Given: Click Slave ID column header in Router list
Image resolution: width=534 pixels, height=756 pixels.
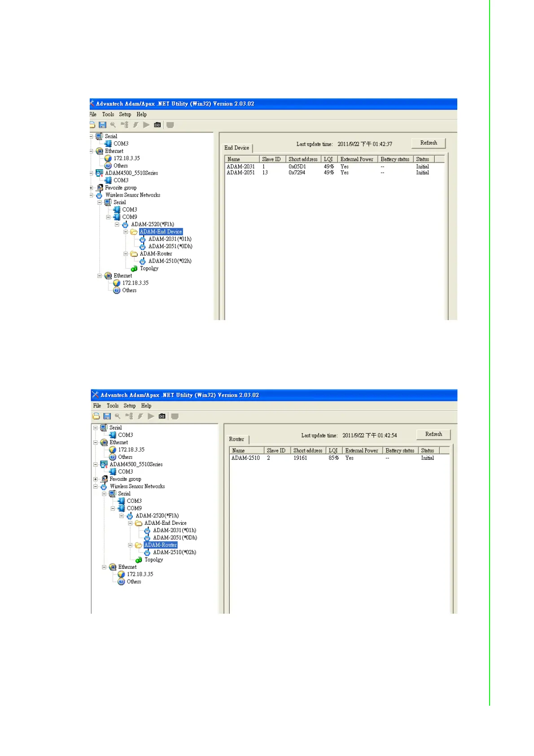Looking at the screenshot, I should (x=276, y=451).
